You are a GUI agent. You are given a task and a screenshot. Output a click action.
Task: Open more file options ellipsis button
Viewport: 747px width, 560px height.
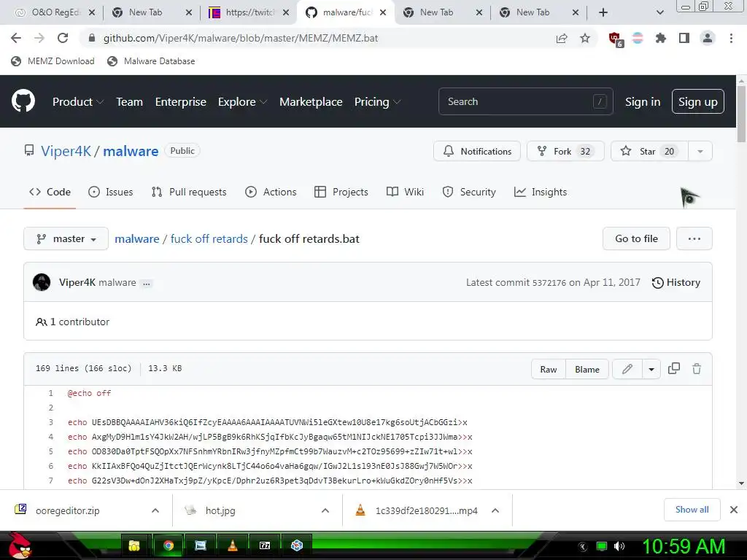pos(694,238)
